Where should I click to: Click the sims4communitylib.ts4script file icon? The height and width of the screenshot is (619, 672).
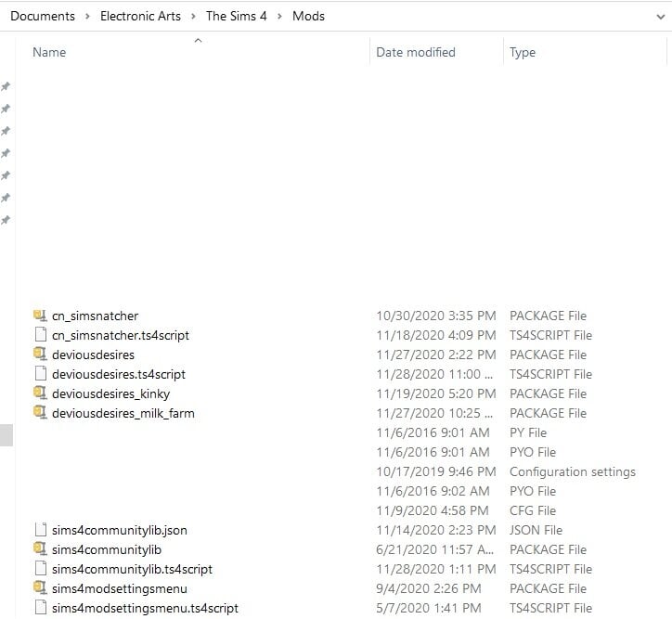[x=40, y=569]
